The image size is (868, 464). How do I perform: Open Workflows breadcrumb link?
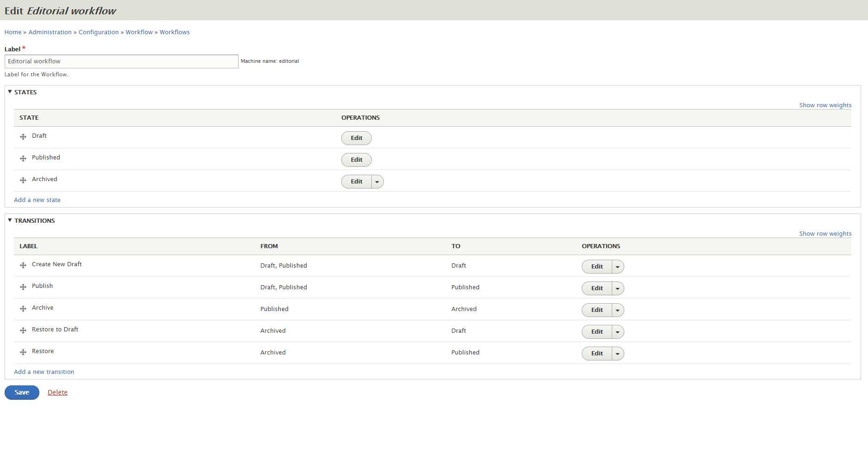(x=175, y=32)
